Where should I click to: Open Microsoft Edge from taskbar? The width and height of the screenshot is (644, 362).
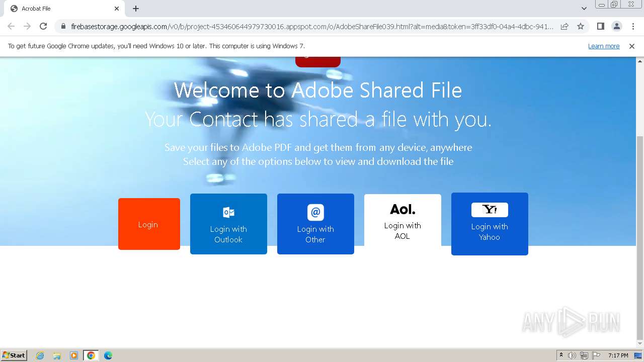click(108, 355)
